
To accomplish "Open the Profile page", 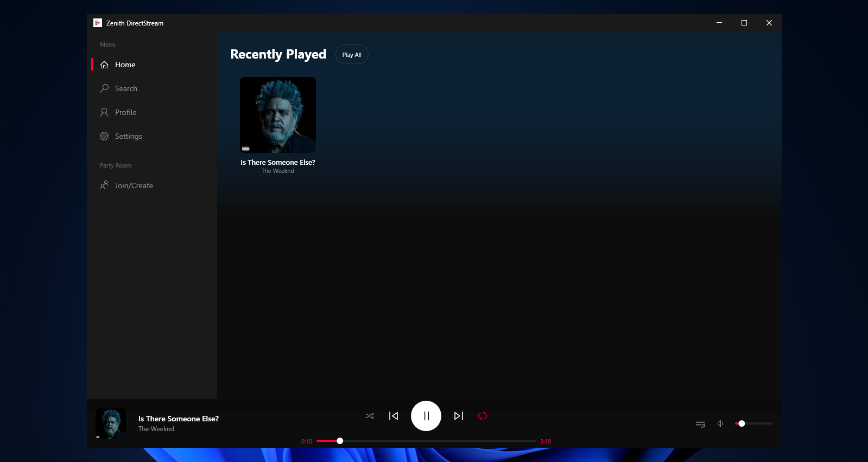I will pos(125,112).
